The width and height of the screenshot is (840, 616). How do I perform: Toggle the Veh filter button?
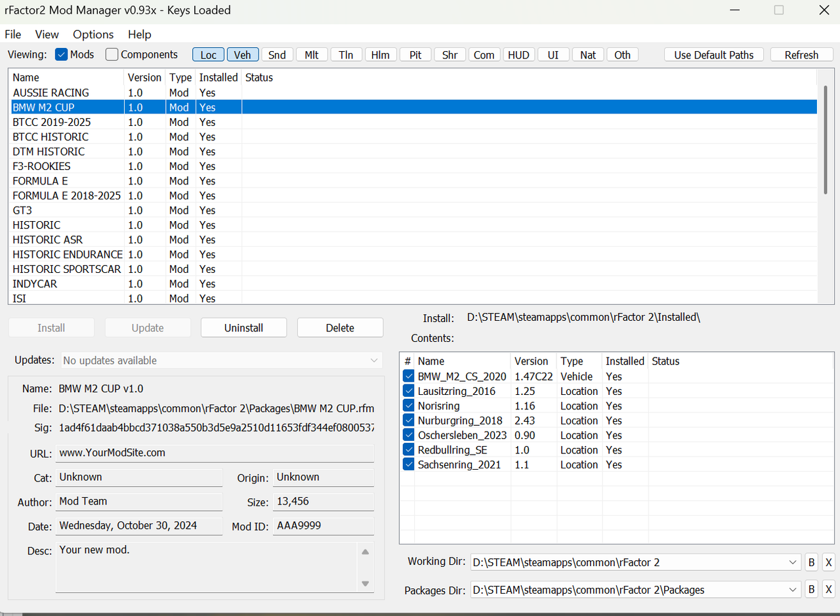pos(243,54)
